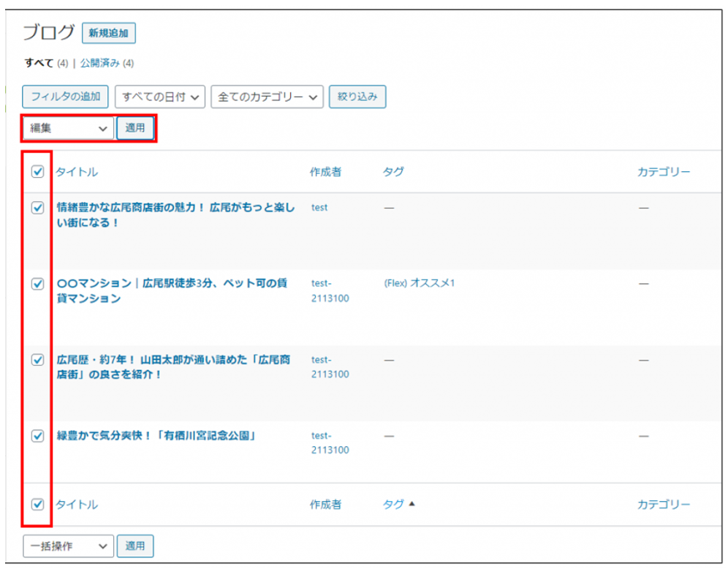Click 適用 beside the 一括操作 dropdown

(x=135, y=546)
